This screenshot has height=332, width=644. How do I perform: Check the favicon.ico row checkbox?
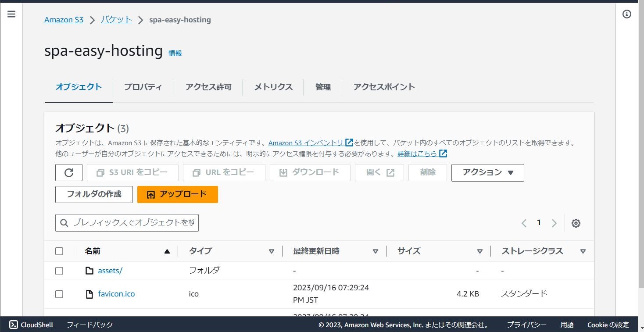(x=59, y=294)
